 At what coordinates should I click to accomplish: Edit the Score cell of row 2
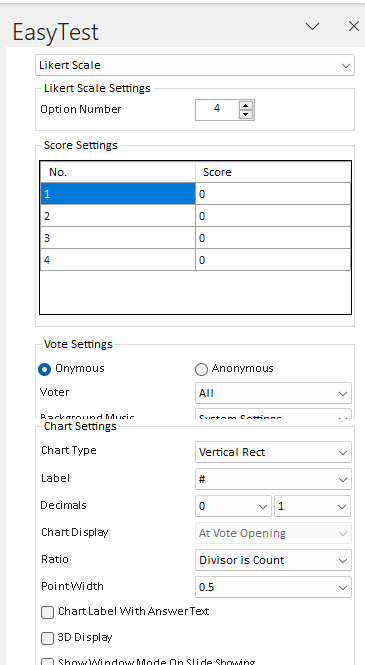pyautogui.click(x=273, y=216)
